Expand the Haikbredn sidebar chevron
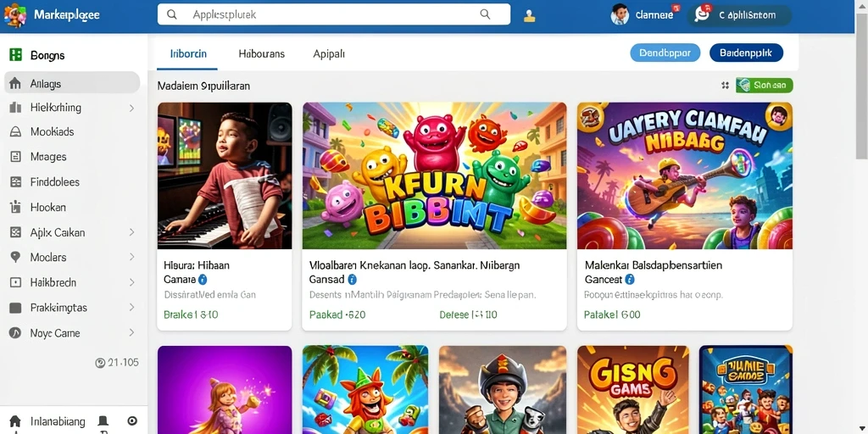 131,282
